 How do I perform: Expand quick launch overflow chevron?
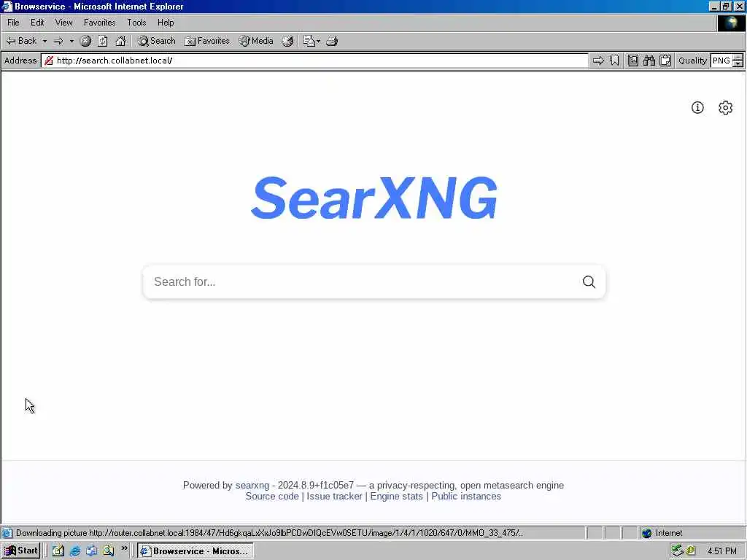coord(124,548)
